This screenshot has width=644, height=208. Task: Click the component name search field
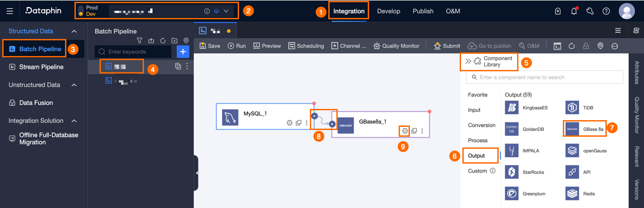tap(544, 77)
